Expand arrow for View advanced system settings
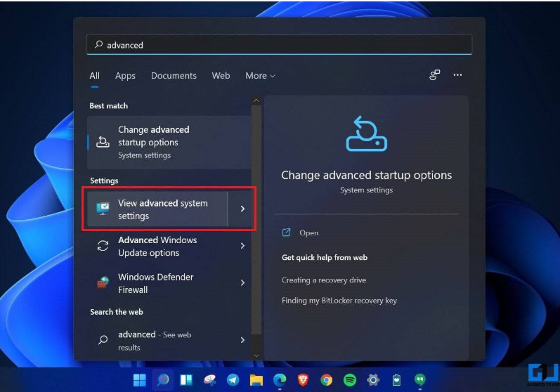 242,209
